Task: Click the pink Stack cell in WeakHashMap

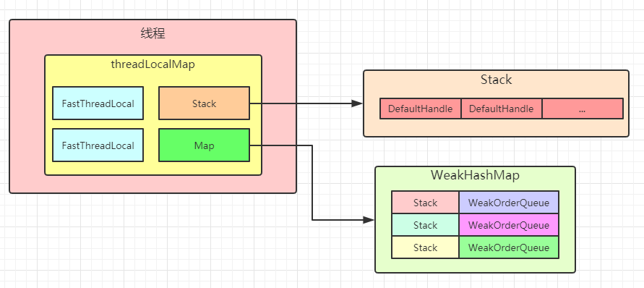Action: click(425, 203)
